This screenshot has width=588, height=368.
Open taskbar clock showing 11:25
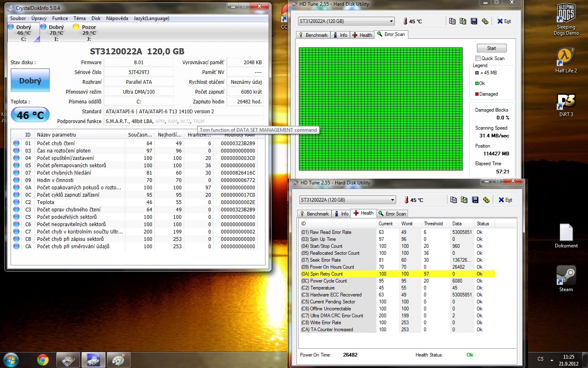point(569,360)
